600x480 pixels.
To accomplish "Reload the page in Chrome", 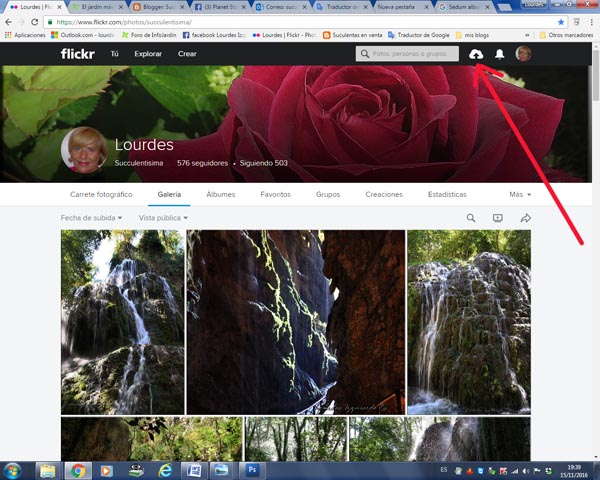I will (34, 22).
